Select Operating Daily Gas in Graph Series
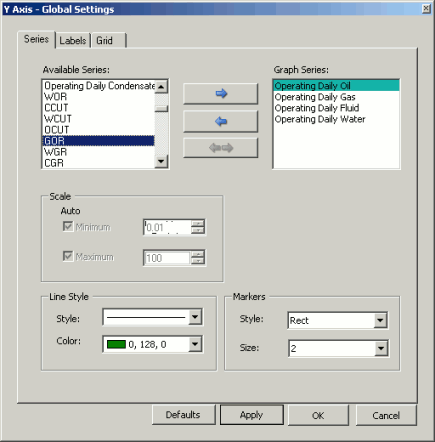This screenshot has width=435, height=442. pyautogui.click(x=336, y=97)
